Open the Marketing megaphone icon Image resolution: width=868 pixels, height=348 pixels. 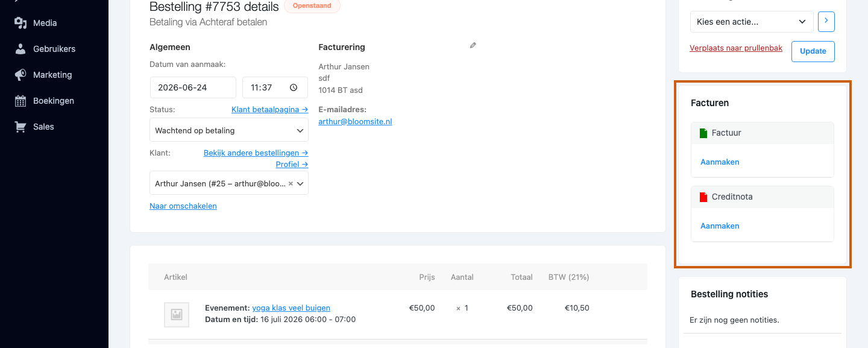click(20, 75)
